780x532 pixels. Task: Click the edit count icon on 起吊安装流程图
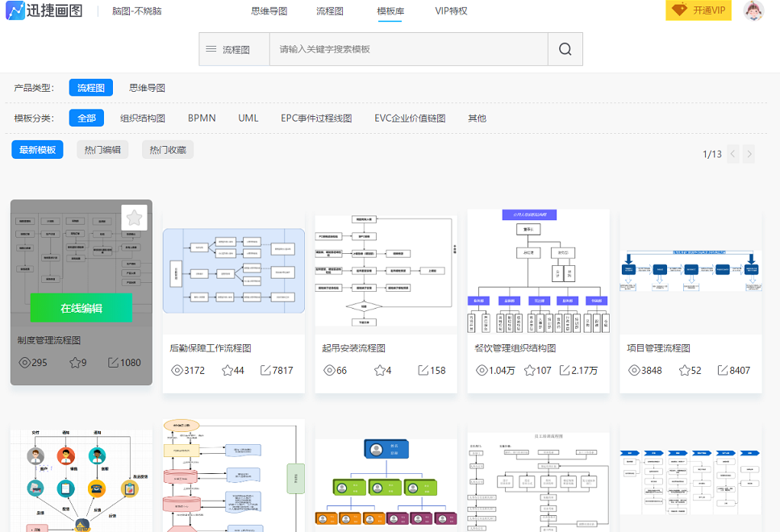423,371
